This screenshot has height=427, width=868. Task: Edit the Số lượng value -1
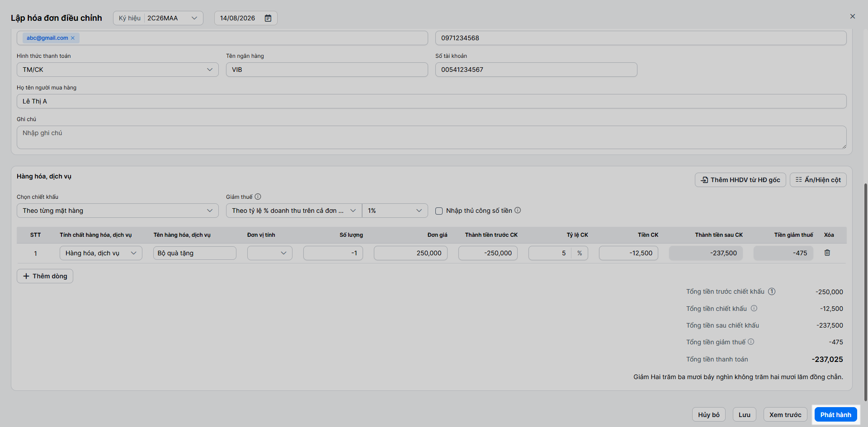click(333, 253)
